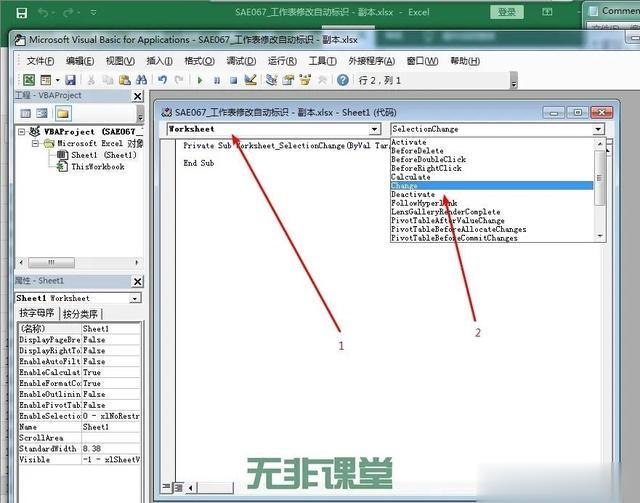Open the 帮助(H) menu
Viewport: 640px width, 503px height.
tap(465, 61)
